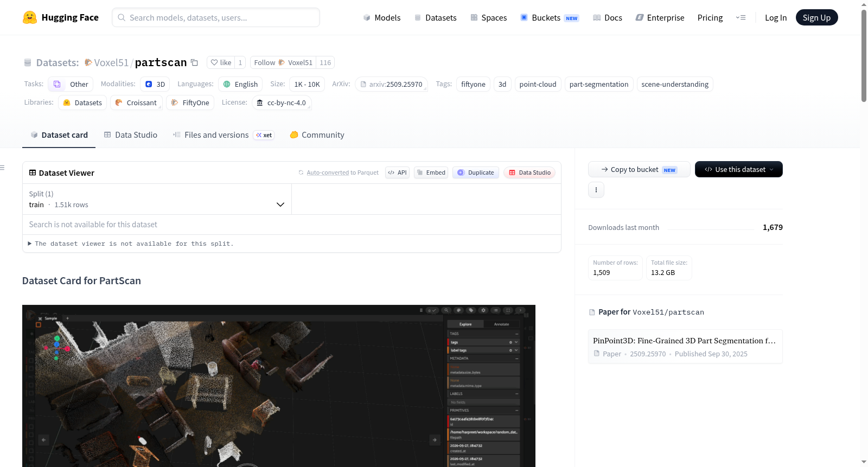Viewport: 868px width, 467px height.
Task: Click the Log In link
Action: tap(776, 17)
